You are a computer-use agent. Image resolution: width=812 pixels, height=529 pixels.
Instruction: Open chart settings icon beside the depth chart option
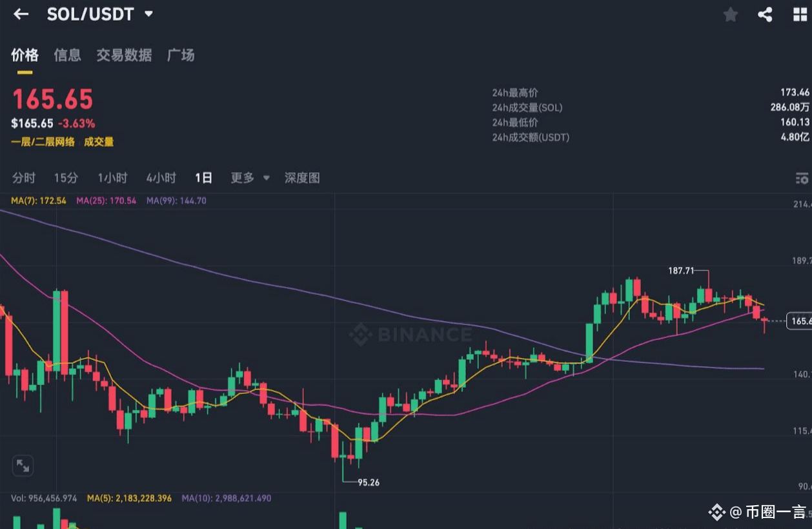tap(802, 178)
